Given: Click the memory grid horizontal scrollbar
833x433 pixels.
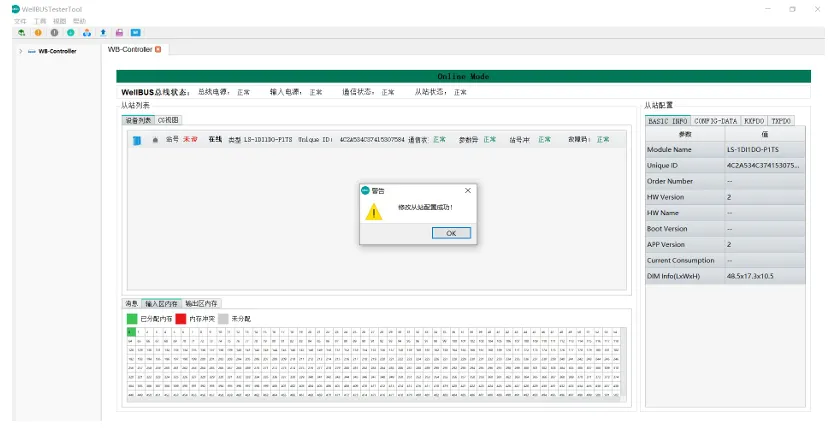Looking at the screenshot, I should 374,400.
